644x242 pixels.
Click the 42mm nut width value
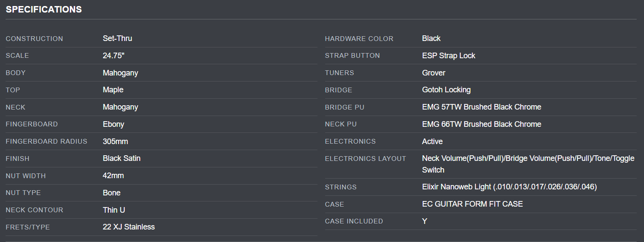click(114, 176)
